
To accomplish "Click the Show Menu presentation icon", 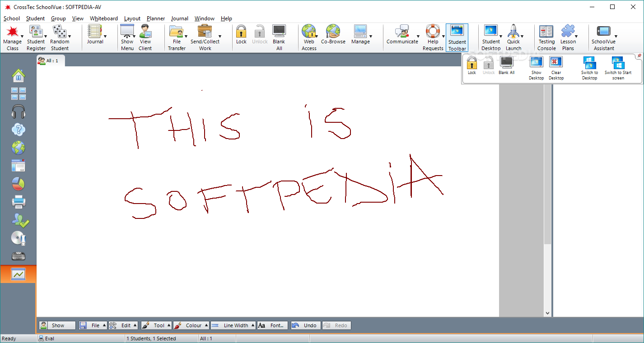I will click(x=127, y=31).
